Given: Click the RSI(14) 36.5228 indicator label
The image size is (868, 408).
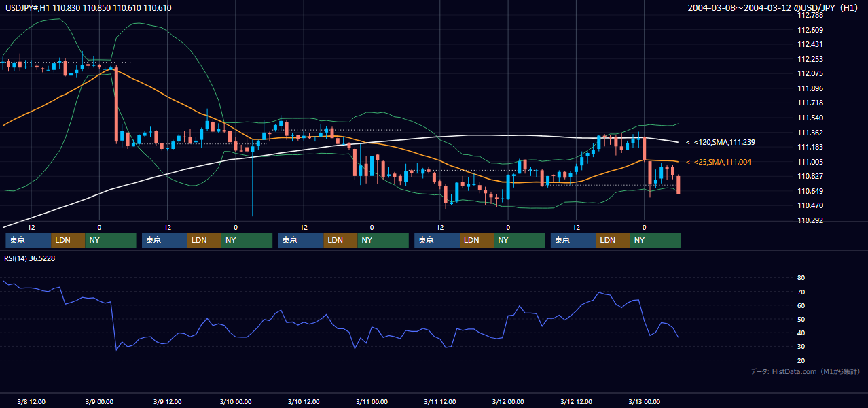Looking at the screenshot, I should (30, 258).
